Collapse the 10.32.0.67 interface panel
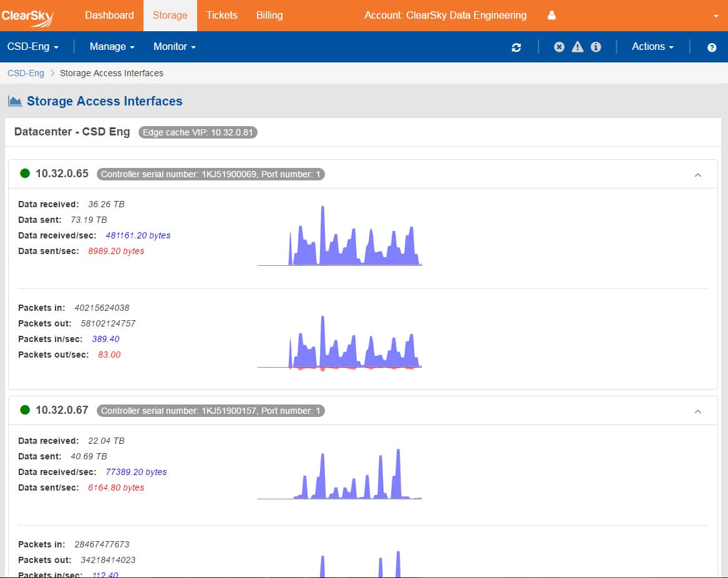This screenshot has height=578, width=728. point(697,411)
